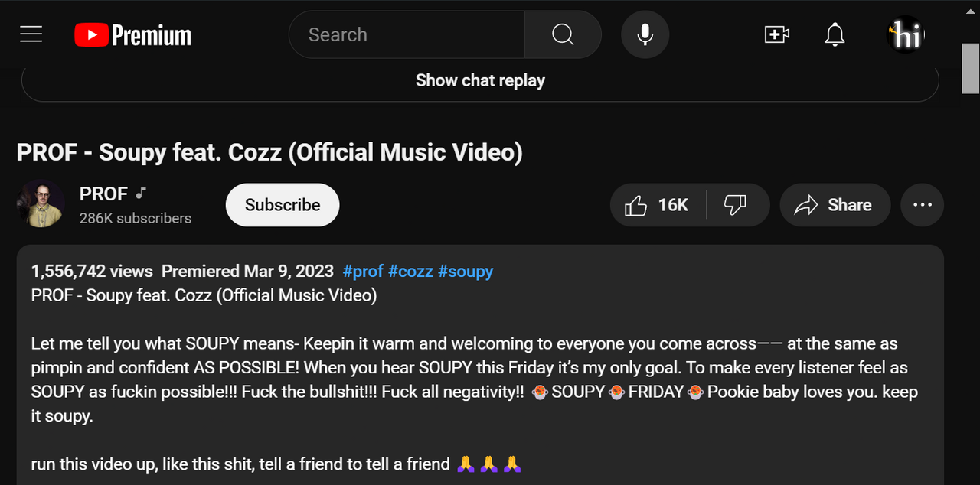Open the hamburger guide menu
The image size is (980, 485).
click(x=31, y=34)
